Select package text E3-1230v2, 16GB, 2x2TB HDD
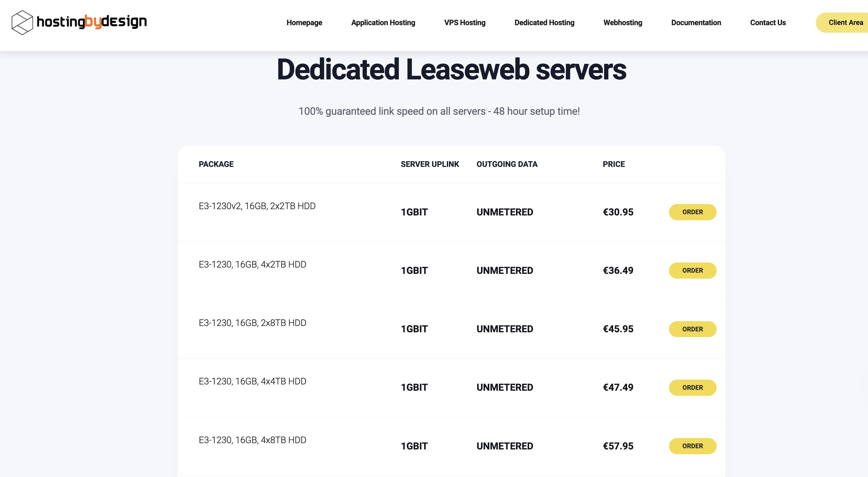The image size is (868, 477). coord(257,206)
